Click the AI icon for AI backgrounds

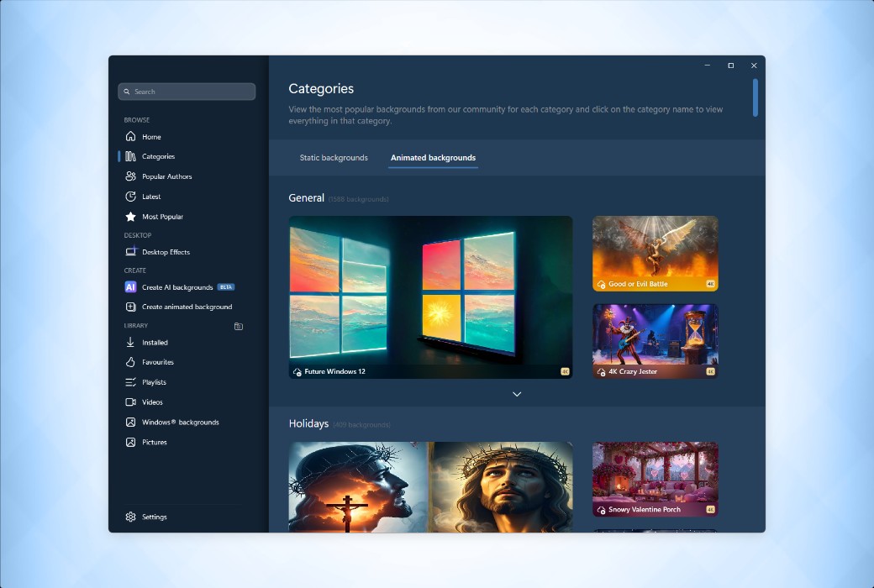[x=130, y=287]
